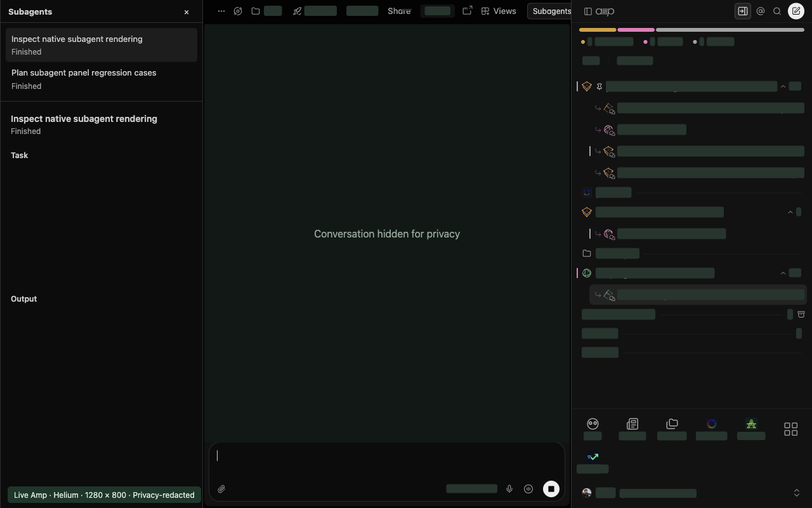
Task: Collapse the second orange thread group
Action: pos(790,212)
